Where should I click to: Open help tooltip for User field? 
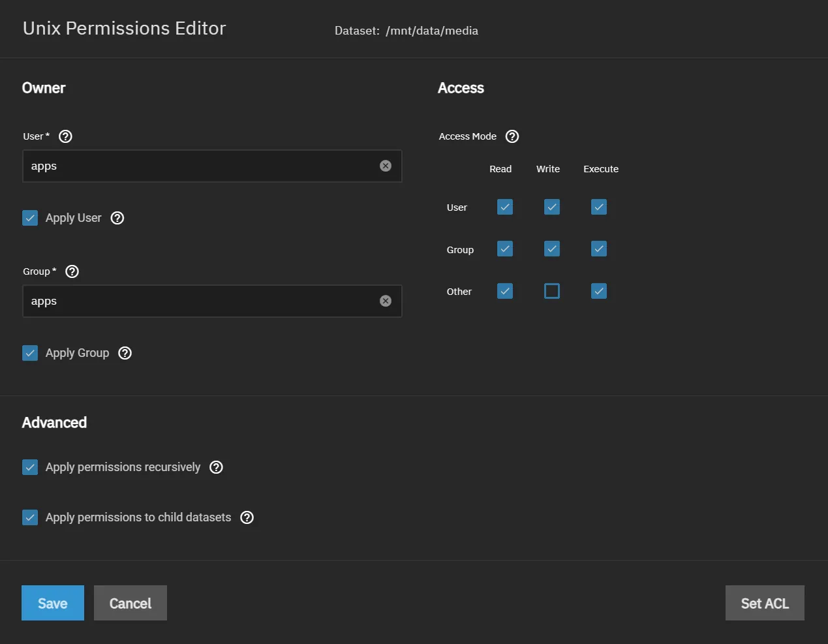pos(65,136)
